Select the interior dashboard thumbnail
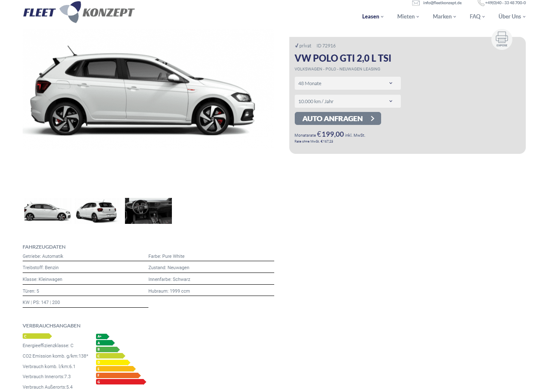The height and width of the screenshot is (392, 535). click(148, 211)
